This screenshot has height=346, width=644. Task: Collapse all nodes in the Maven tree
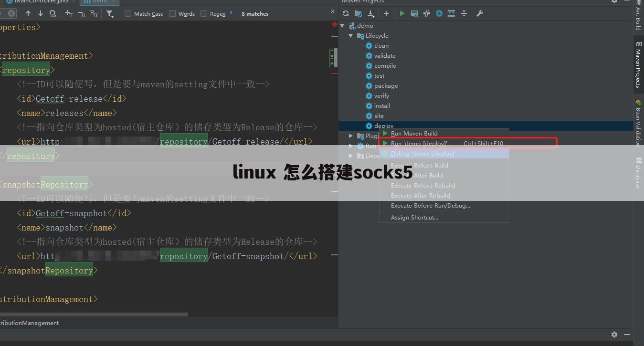[464, 13]
